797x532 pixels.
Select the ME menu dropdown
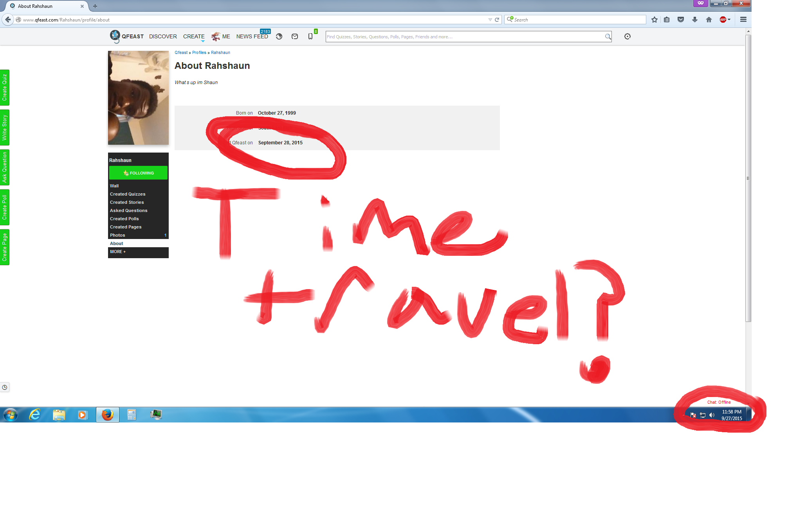[226, 36]
